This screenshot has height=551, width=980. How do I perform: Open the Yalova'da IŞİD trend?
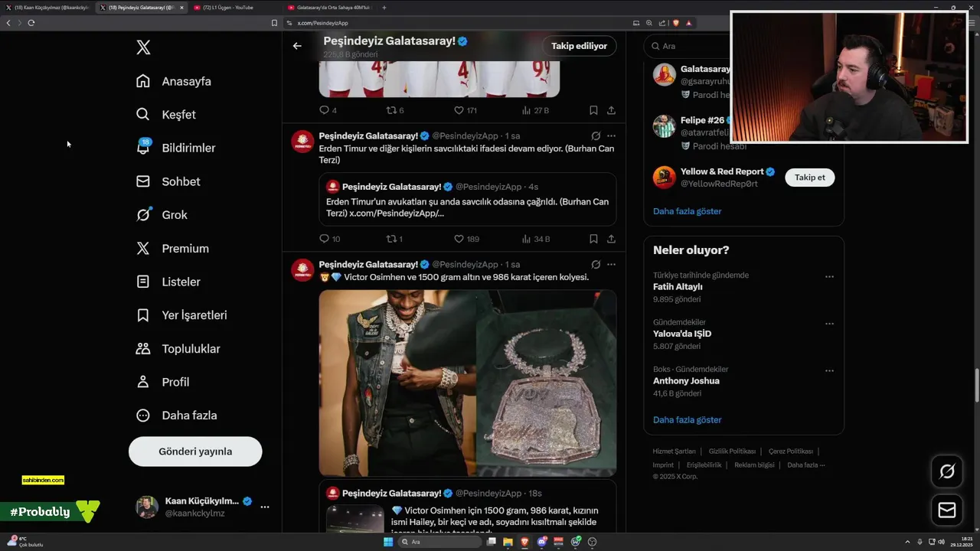(743, 334)
